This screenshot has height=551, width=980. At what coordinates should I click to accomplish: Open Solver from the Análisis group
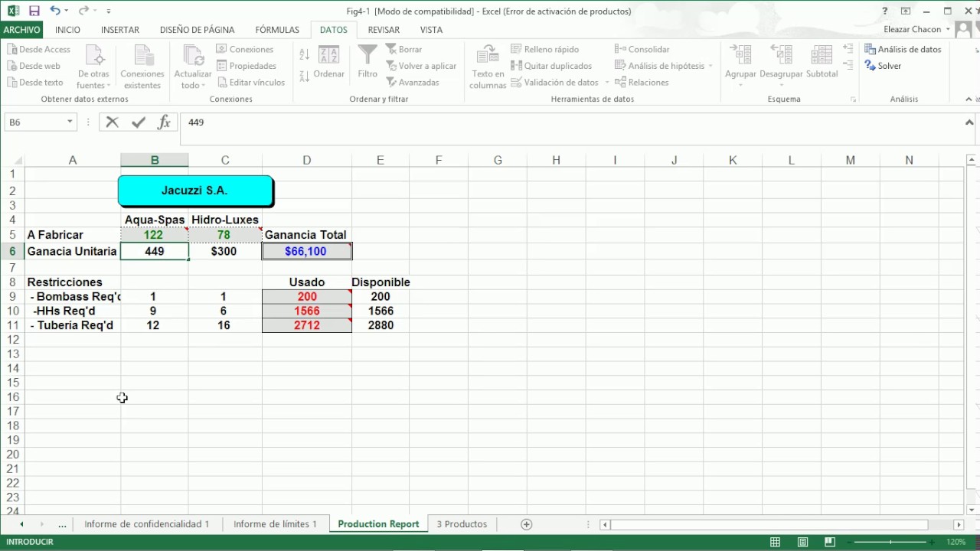coord(883,66)
